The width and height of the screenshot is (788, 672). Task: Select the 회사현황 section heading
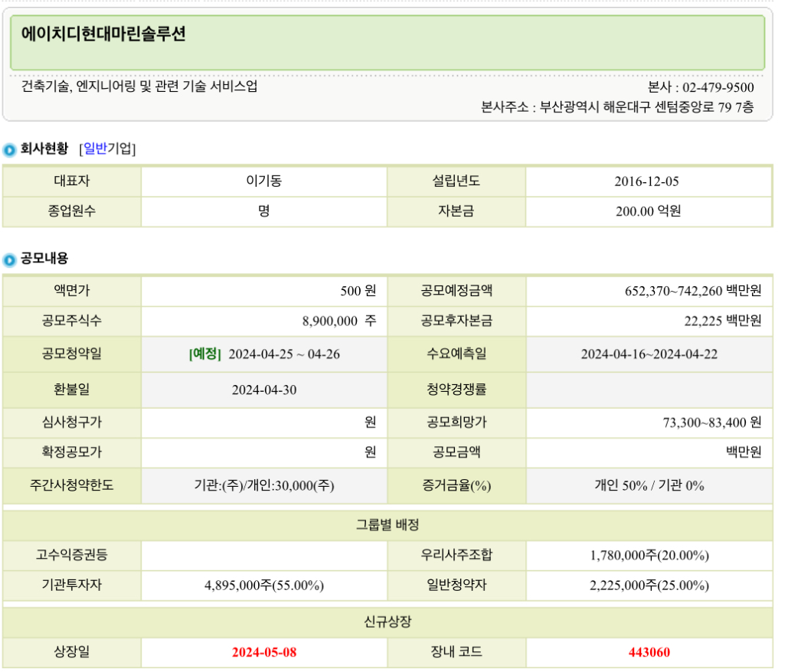(44, 148)
